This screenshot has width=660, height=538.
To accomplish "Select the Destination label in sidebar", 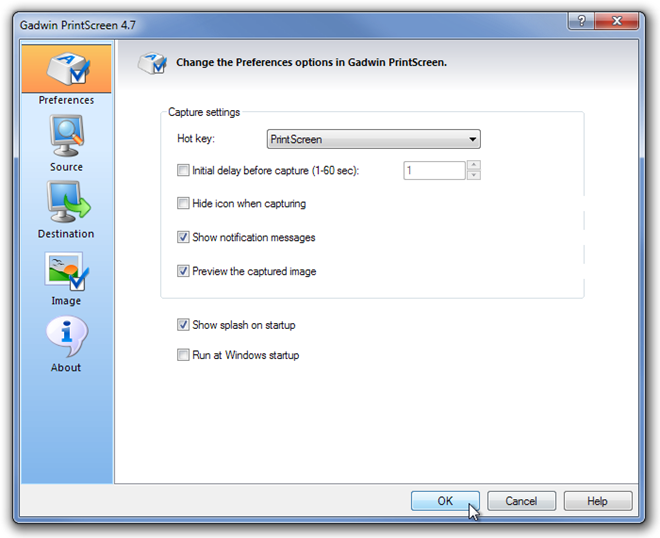I will click(66, 234).
